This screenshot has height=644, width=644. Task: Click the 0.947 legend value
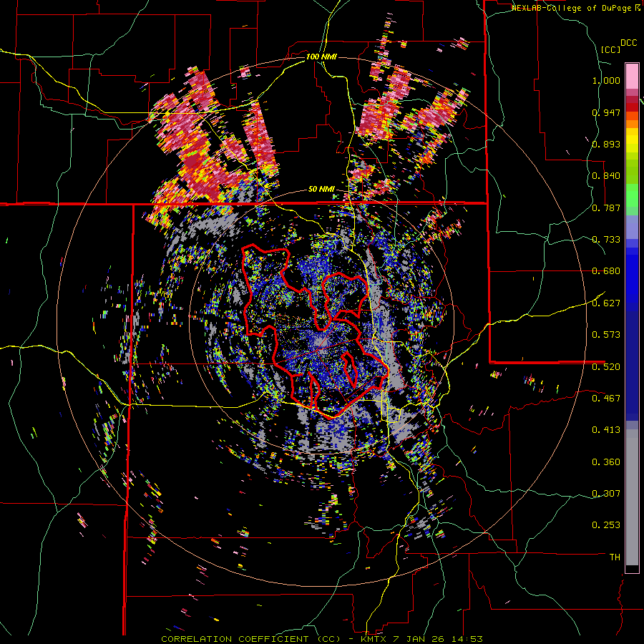click(x=606, y=112)
